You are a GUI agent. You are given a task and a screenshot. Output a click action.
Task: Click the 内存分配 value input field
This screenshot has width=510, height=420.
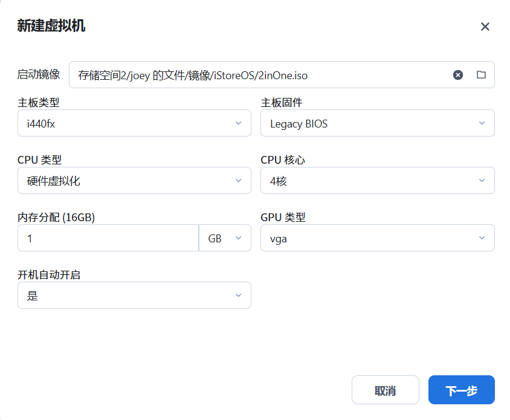[108, 238]
